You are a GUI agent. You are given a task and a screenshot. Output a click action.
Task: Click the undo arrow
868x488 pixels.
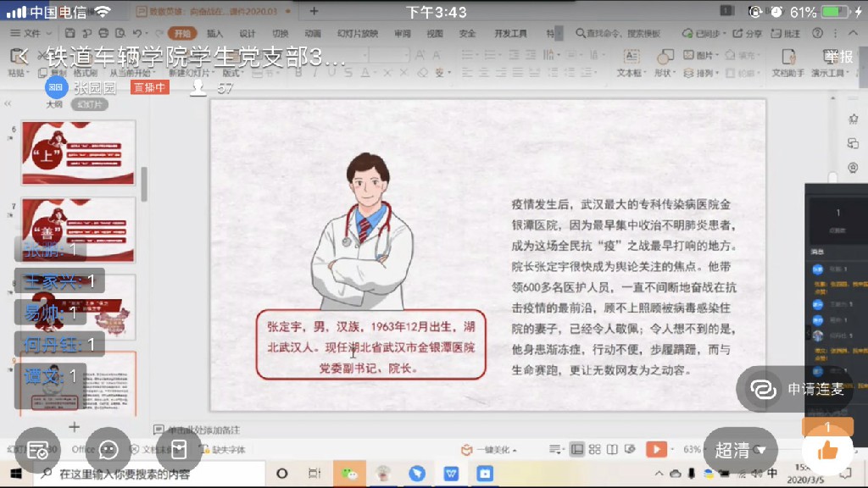(x=137, y=33)
